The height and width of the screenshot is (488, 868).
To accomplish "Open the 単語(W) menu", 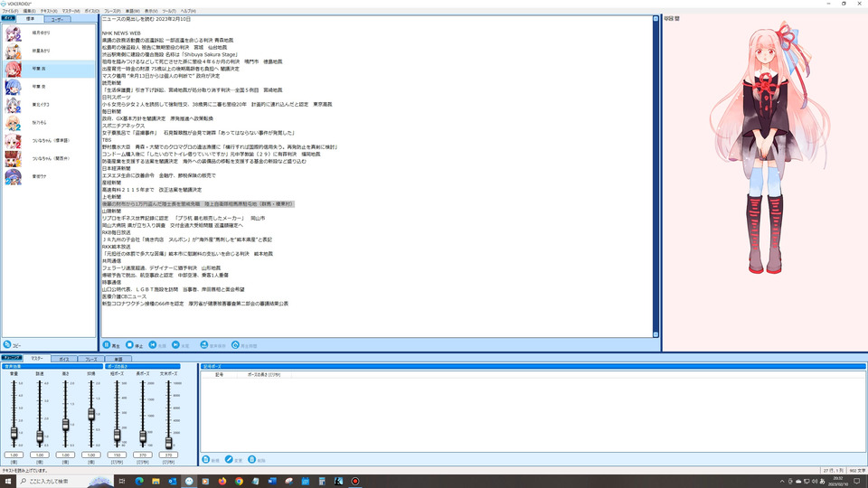I will click(x=133, y=11).
